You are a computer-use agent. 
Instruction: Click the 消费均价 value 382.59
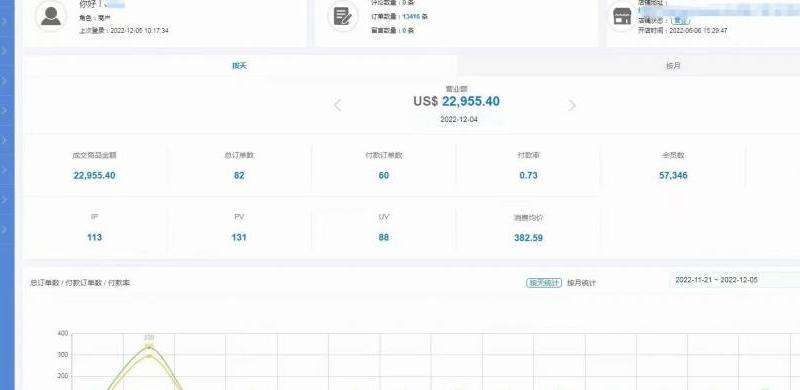click(x=529, y=238)
